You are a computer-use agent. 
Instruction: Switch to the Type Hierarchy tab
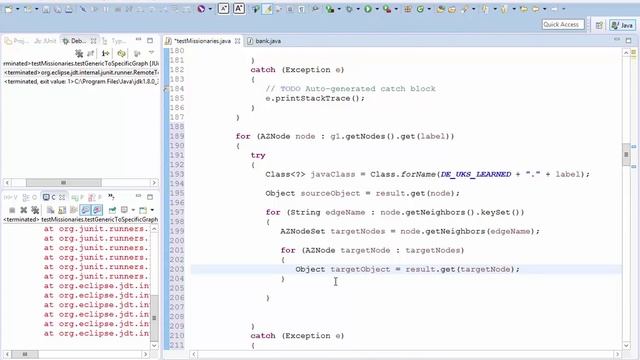tap(114, 41)
